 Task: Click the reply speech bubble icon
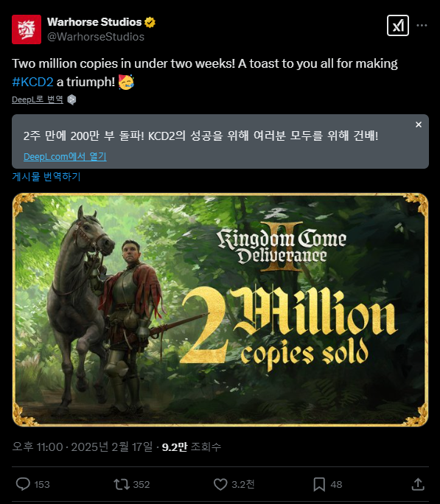[23, 484]
